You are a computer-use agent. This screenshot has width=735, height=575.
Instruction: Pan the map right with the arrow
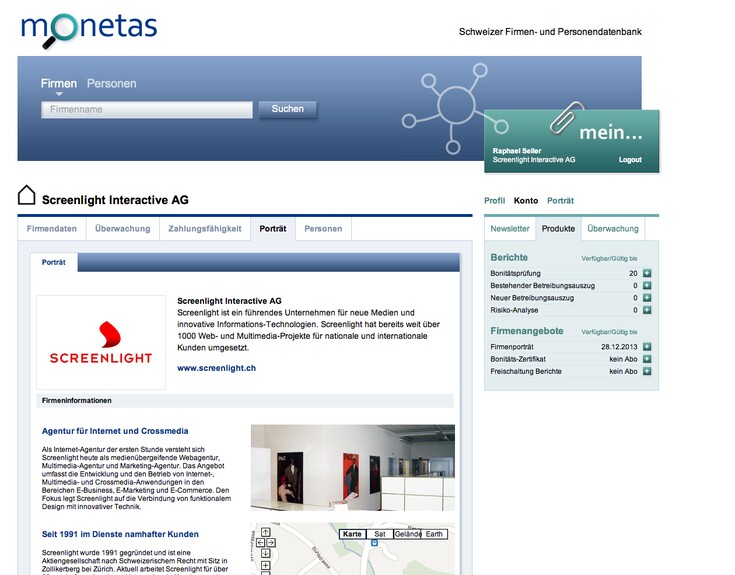tap(271, 543)
